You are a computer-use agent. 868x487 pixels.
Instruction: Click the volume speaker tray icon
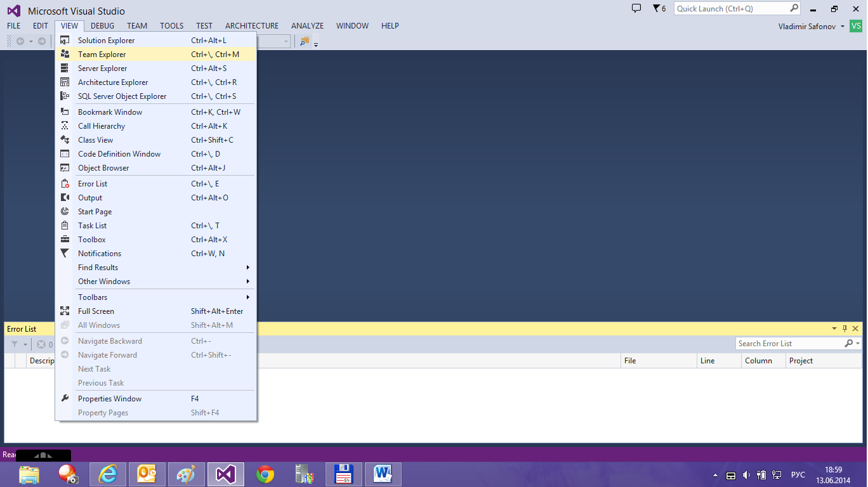click(x=746, y=475)
